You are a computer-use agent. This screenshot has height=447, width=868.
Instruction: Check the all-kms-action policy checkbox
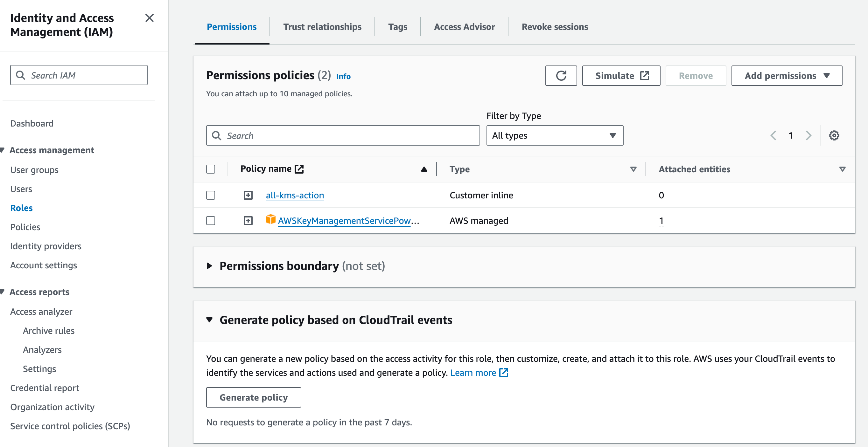211,195
